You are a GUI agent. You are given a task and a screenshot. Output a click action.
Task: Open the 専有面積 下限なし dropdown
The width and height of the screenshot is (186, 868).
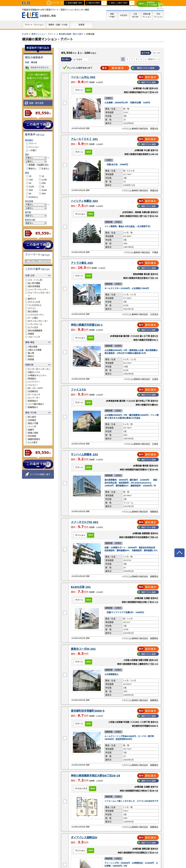pos(36,205)
